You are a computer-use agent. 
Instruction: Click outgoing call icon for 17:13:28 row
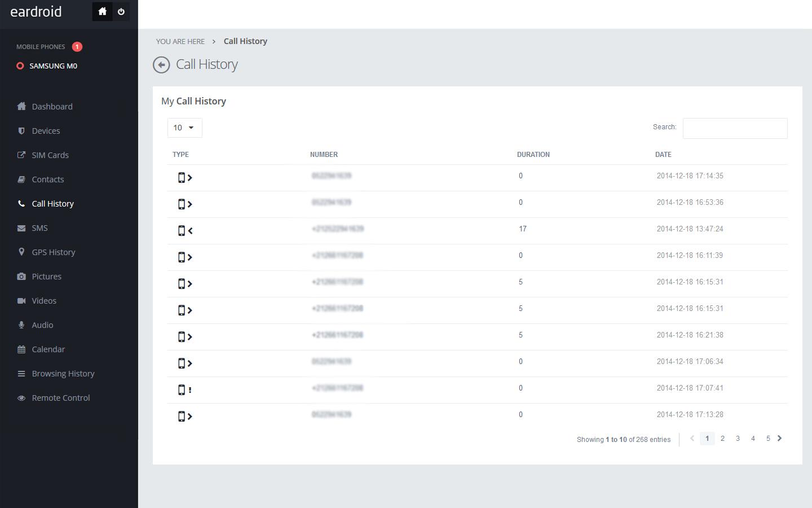point(185,417)
